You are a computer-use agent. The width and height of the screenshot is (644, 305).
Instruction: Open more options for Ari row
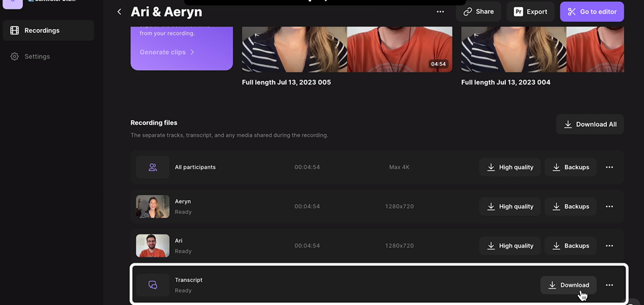tap(610, 246)
